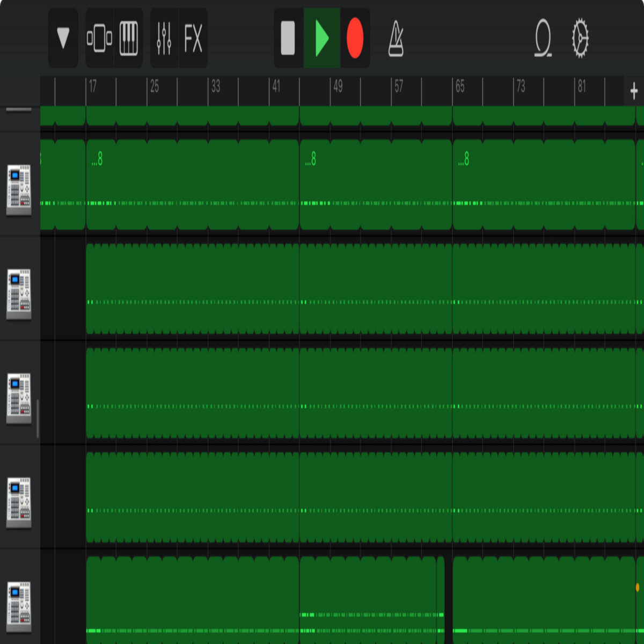Jump to bar 17 on the ruler
644x644 pixels.
pyautogui.click(x=93, y=87)
